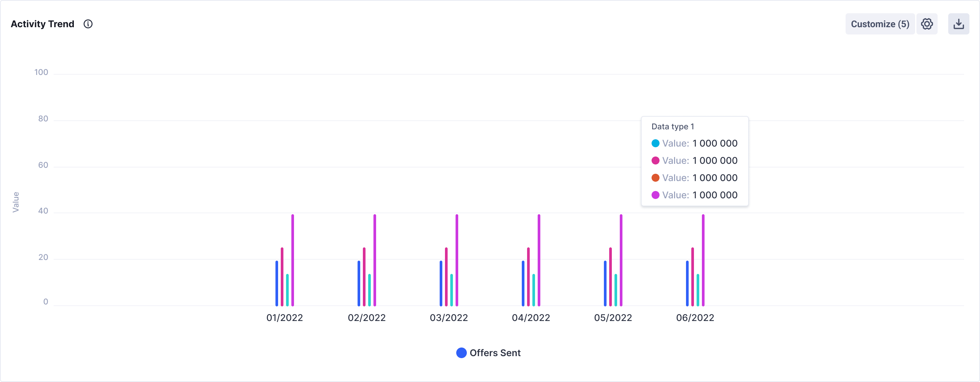Click the blue bar for 01/2022
This screenshot has height=382, width=980.
click(x=276, y=284)
